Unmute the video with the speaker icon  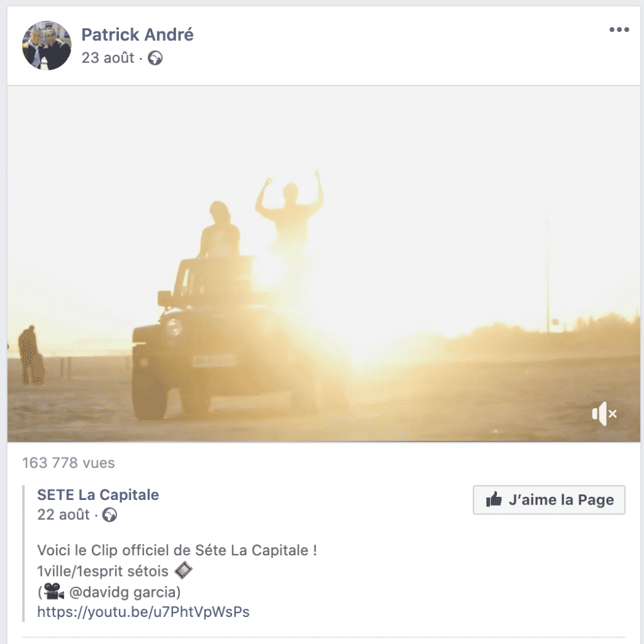604,414
